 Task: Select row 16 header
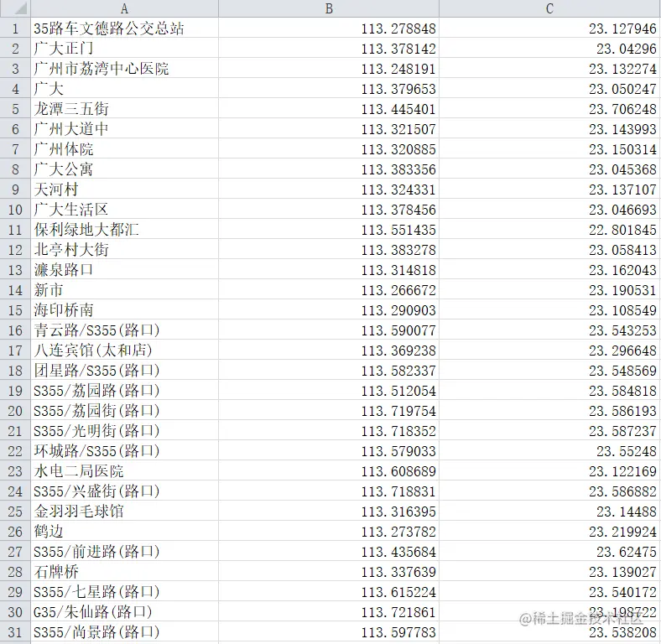coord(15,330)
